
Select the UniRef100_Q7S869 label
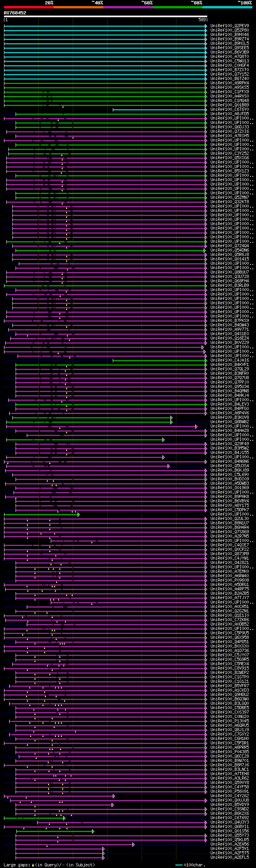point(230,532)
